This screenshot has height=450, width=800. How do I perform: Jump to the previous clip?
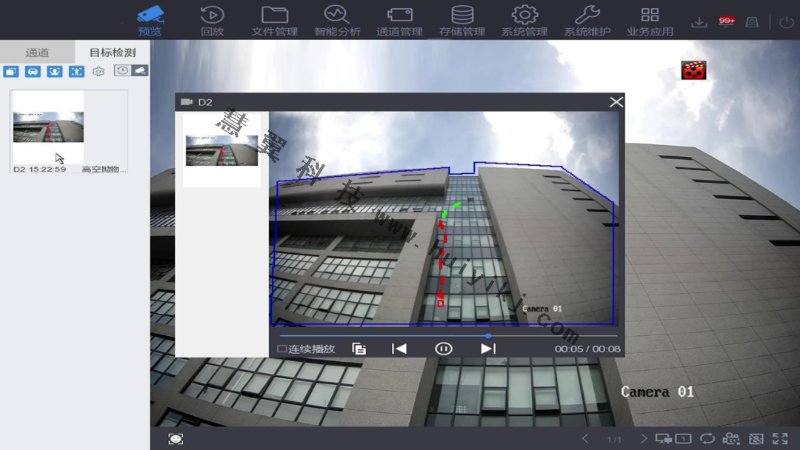[x=399, y=349]
